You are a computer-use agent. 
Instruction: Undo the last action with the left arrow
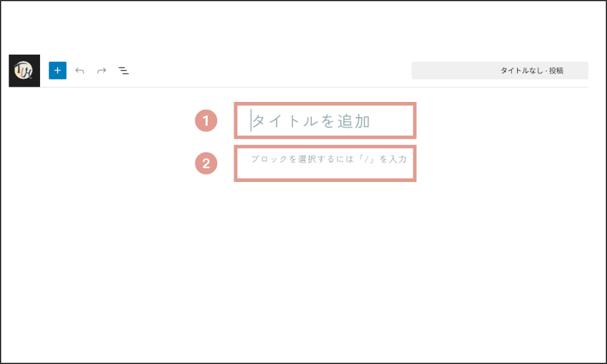(x=80, y=70)
